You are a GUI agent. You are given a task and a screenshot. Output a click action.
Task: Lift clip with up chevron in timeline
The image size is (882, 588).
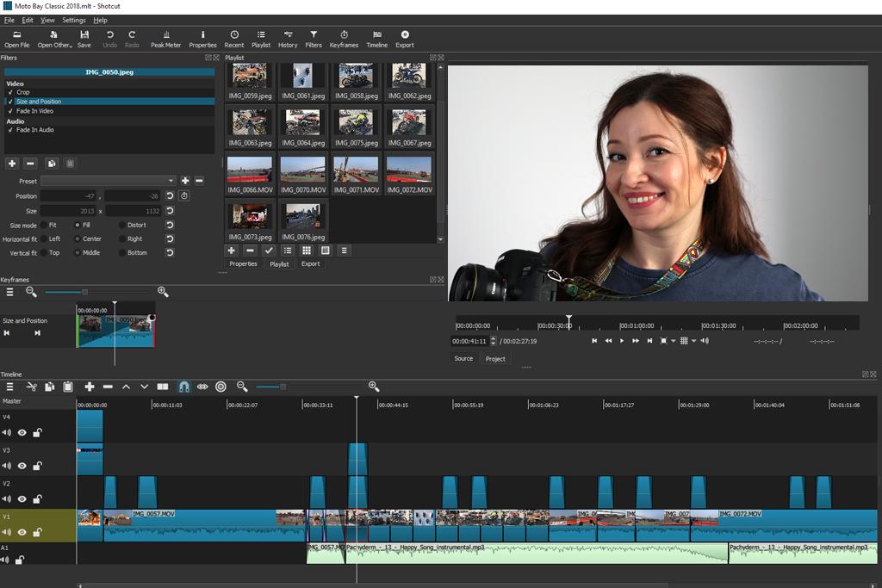click(126, 387)
